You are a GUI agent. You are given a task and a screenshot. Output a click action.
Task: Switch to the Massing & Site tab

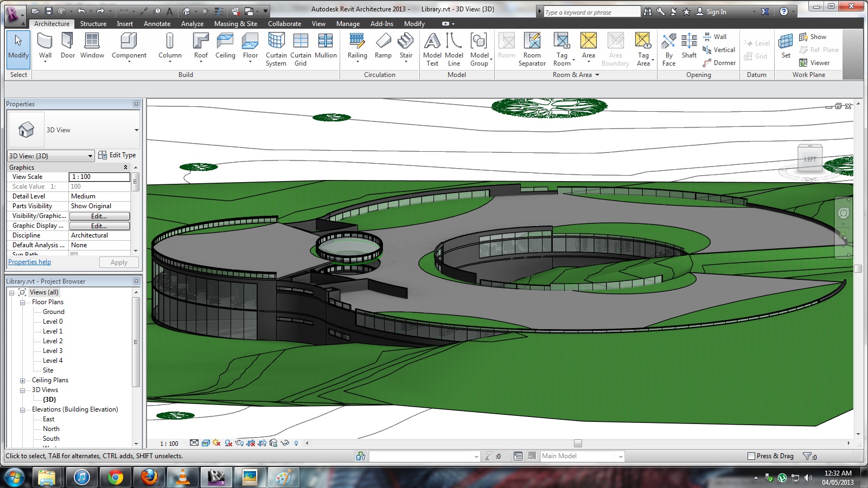[235, 24]
